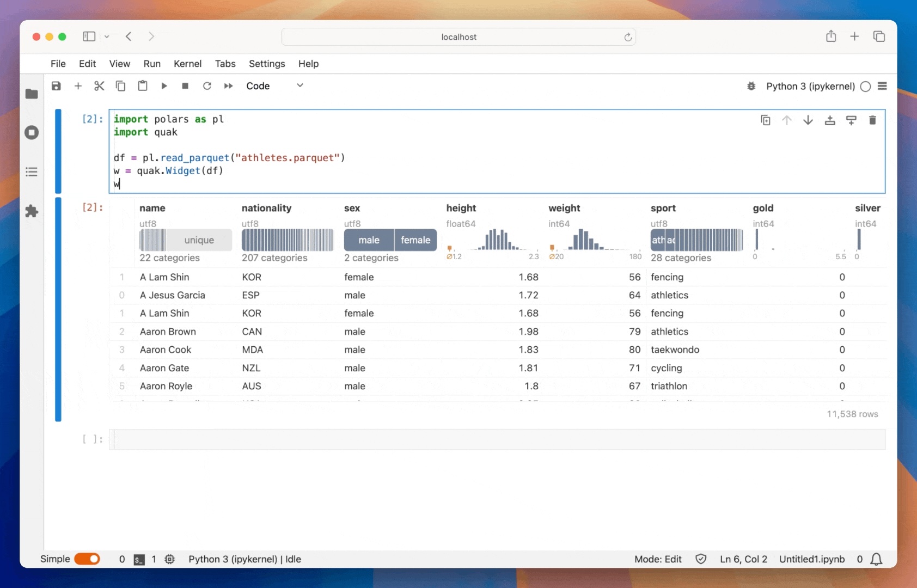Screen dimensions: 917x588
Task: Open the Kernel menu
Action: click(187, 64)
